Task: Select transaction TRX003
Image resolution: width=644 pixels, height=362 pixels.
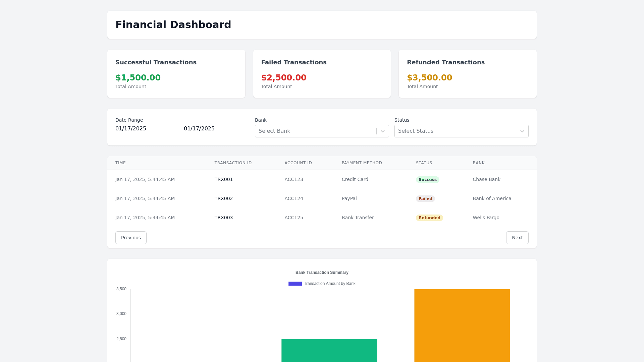Action: 223,218
